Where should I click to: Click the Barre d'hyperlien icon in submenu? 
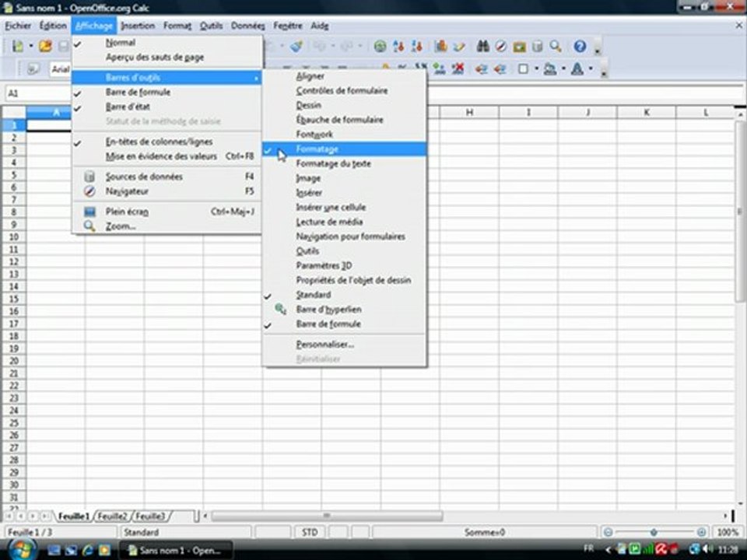[x=280, y=309]
